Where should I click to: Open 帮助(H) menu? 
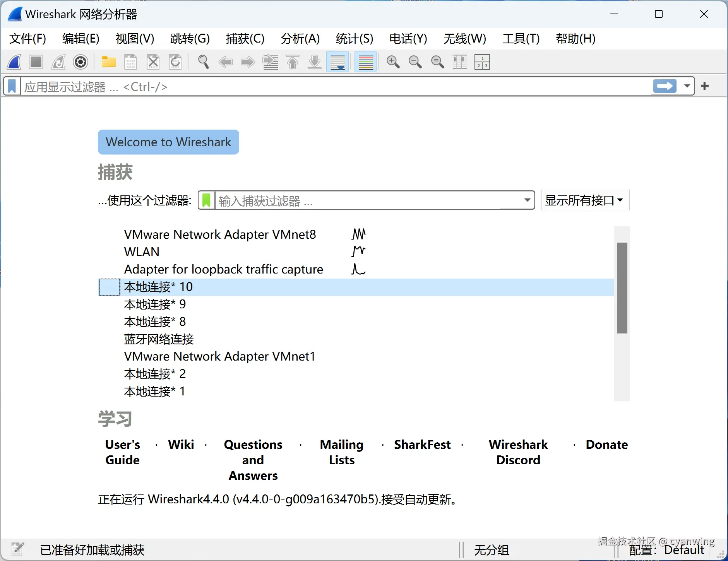pyautogui.click(x=576, y=39)
